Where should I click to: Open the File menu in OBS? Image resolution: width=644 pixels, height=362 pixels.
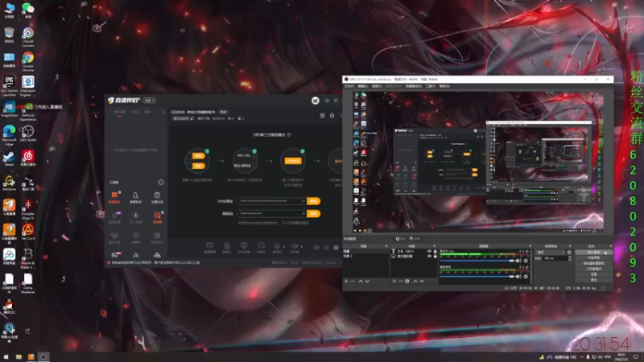coord(349,86)
